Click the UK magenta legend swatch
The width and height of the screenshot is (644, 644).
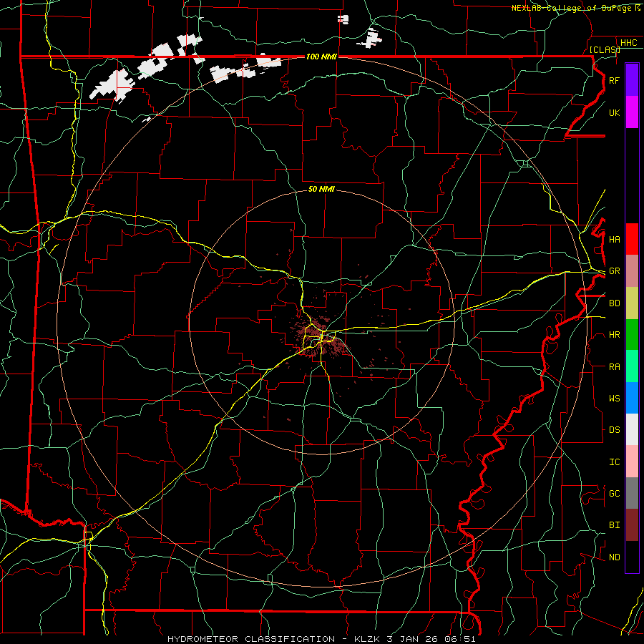(632, 112)
